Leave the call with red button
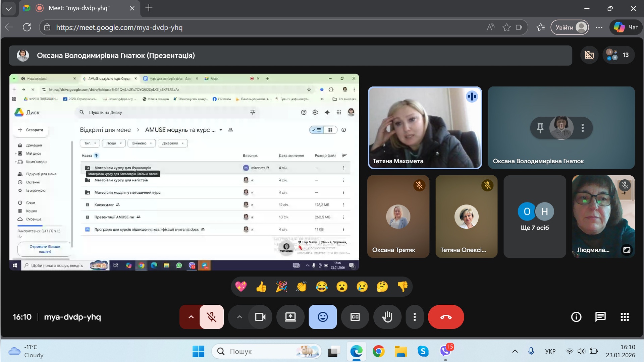 [x=446, y=317]
